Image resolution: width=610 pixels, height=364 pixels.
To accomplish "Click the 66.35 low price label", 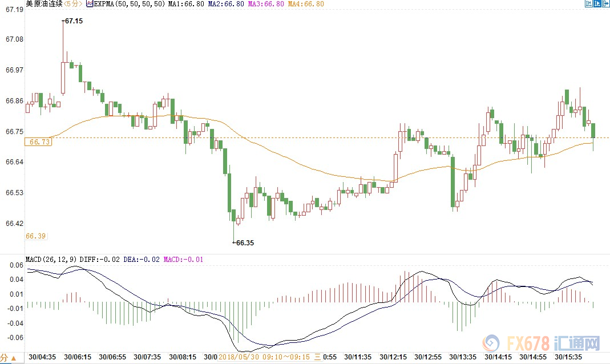I will click(x=245, y=243).
